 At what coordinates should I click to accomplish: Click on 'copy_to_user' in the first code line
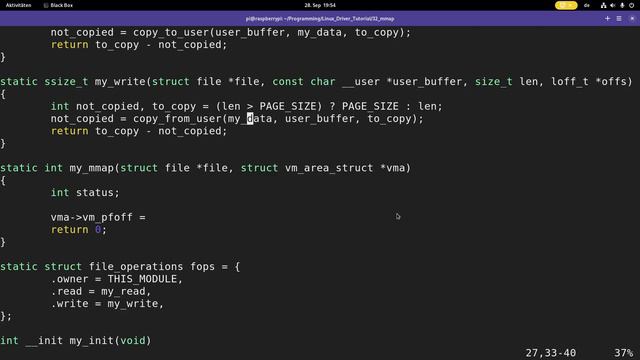(x=171, y=32)
